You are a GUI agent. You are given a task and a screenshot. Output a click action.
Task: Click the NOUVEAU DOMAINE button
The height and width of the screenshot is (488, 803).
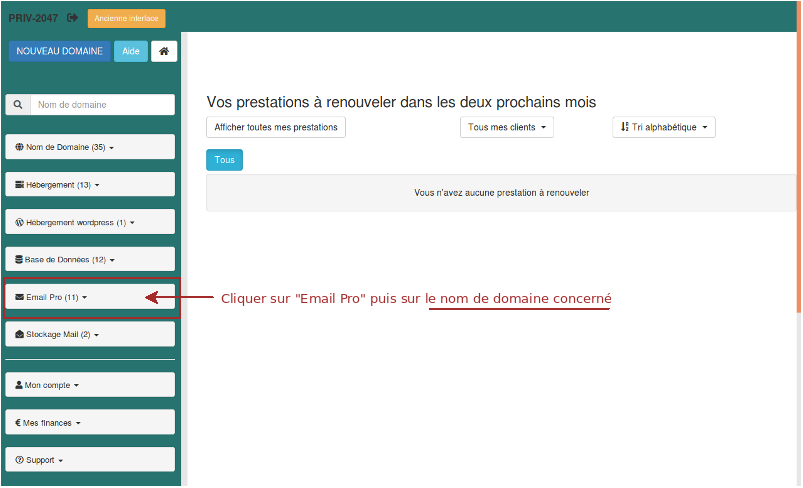point(59,51)
